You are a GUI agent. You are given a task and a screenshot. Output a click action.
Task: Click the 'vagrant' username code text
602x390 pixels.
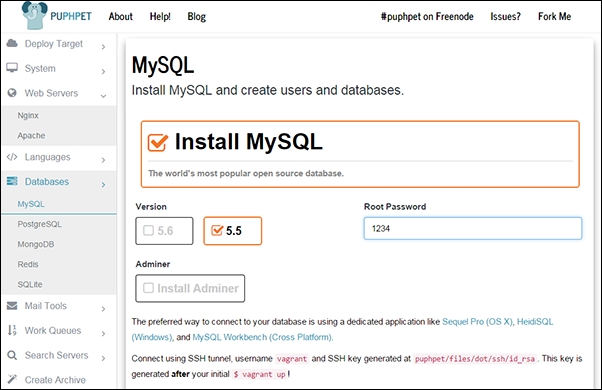click(x=292, y=359)
